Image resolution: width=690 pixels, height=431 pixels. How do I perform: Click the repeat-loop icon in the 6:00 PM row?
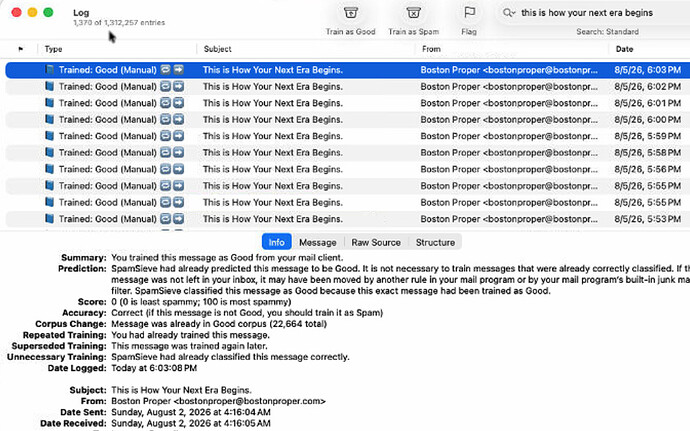click(165, 119)
